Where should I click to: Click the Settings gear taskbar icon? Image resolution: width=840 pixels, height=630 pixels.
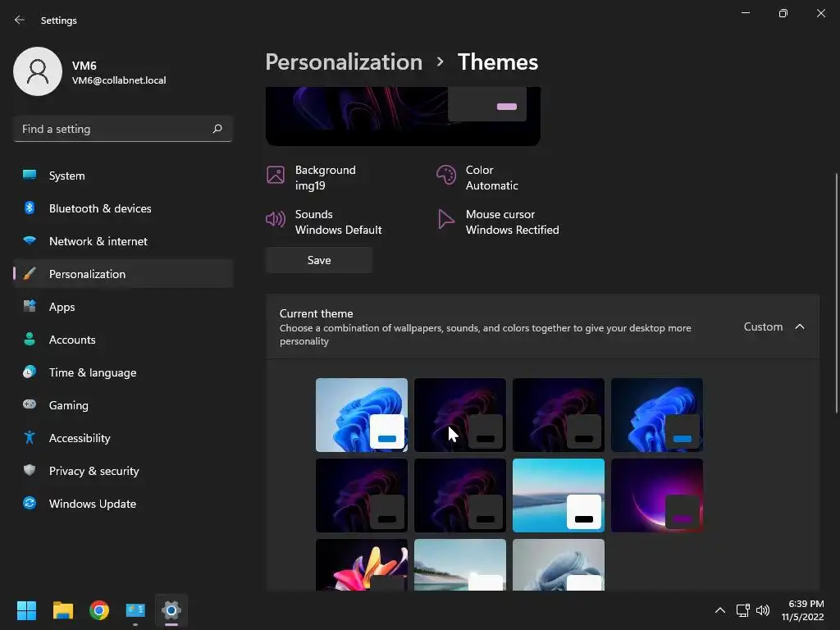pyautogui.click(x=171, y=610)
